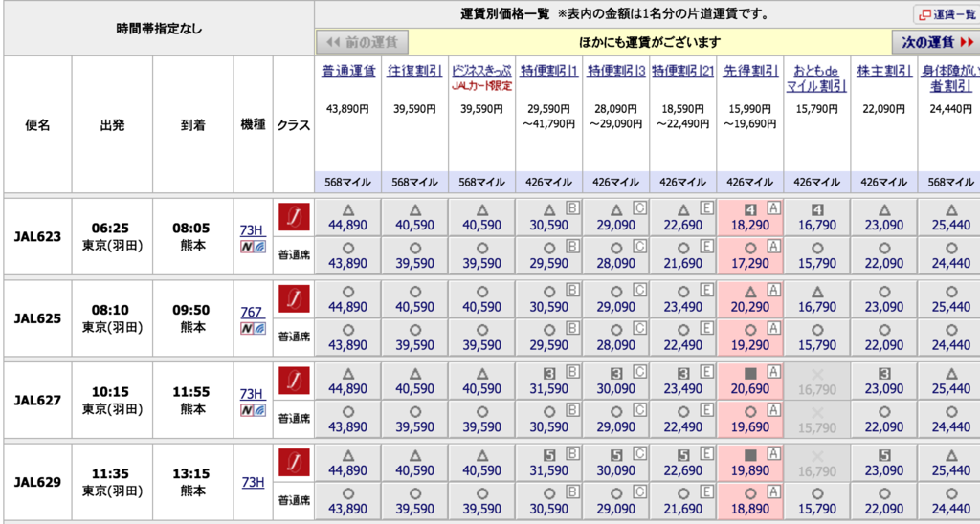Open the 先得割引 fare link
980x524 pixels.
[750, 71]
